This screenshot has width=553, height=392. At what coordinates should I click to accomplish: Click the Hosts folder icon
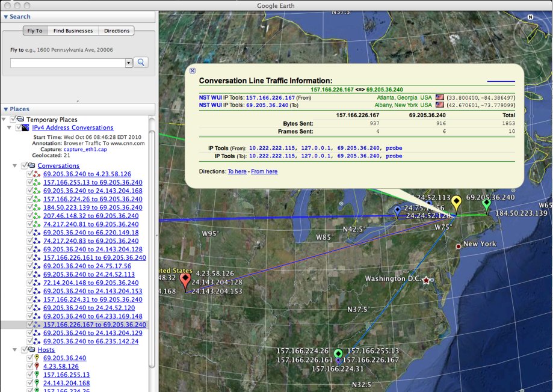click(x=32, y=349)
